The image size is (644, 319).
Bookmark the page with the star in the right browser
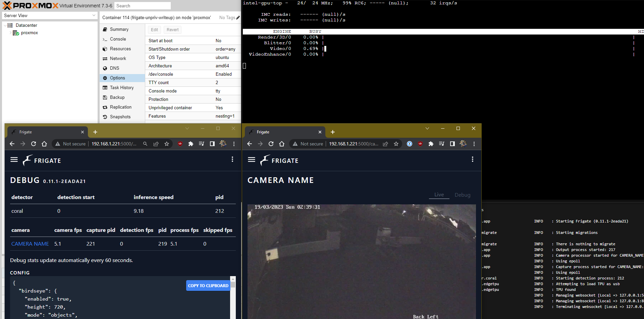396,144
